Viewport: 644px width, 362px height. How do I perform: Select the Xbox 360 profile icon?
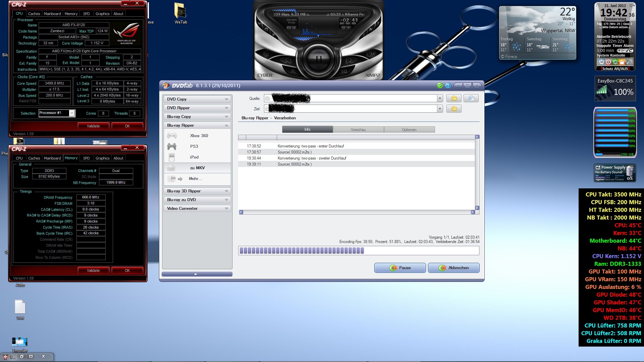coord(172,136)
